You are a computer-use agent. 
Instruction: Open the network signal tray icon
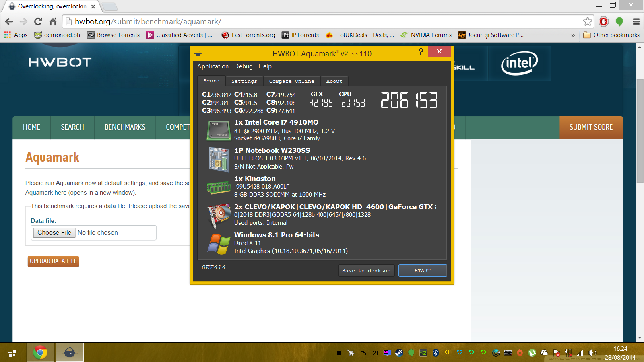580,353
